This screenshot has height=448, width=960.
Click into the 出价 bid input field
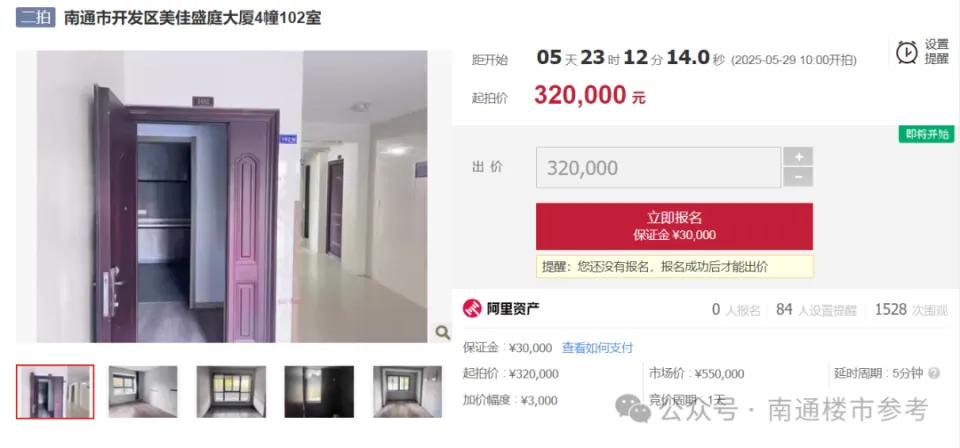(x=658, y=167)
